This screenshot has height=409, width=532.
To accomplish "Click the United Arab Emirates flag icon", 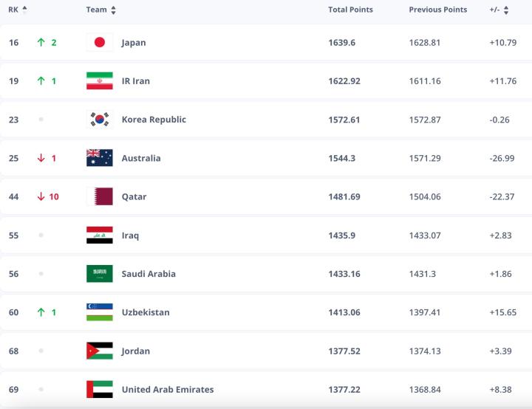I will (x=99, y=389).
